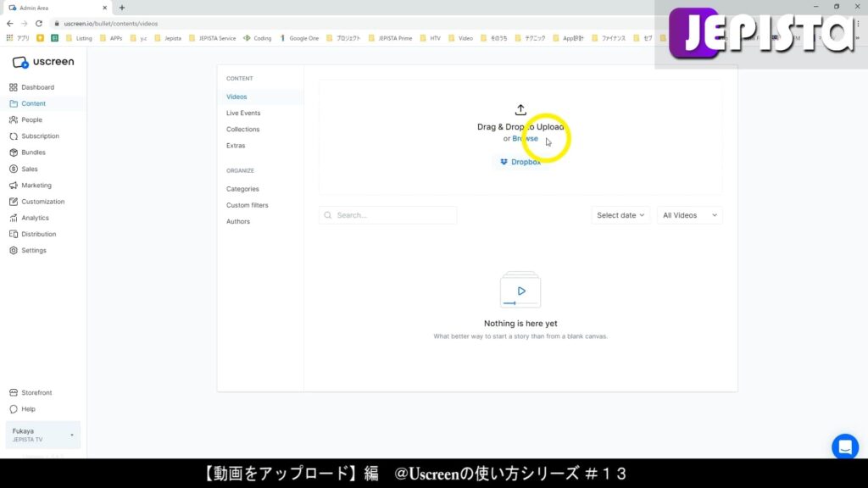Open the Extras section
Screen dimensions: 868x488
tap(236, 146)
